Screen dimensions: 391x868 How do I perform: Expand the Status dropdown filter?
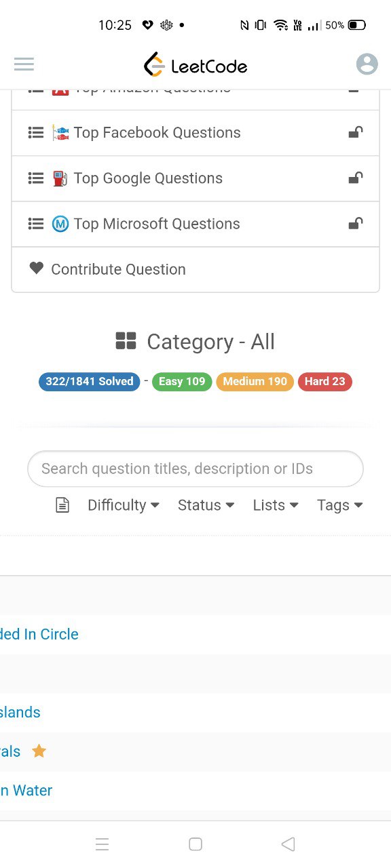point(206,505)
